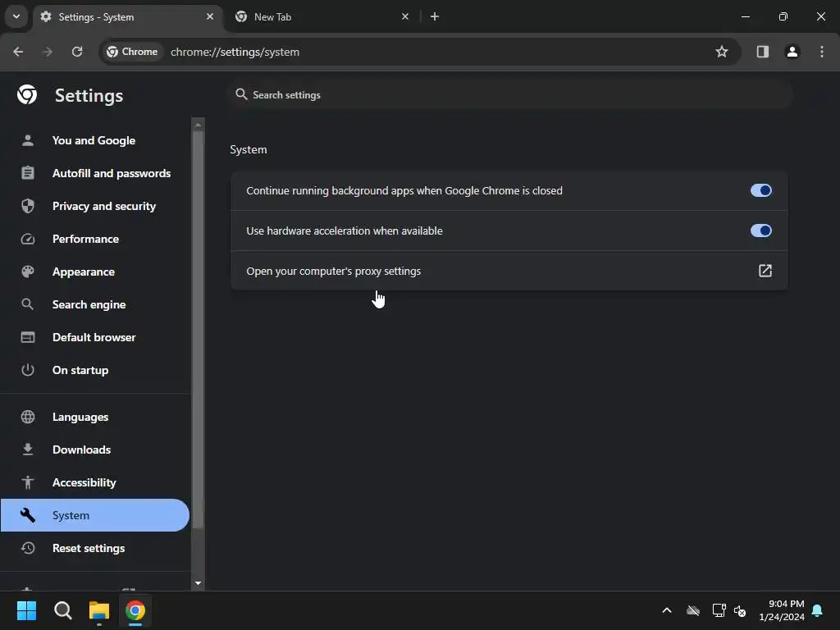The image size is (840, 630).
Task: Click the gauge icon for Performance
Action: [x=28, y=239]
